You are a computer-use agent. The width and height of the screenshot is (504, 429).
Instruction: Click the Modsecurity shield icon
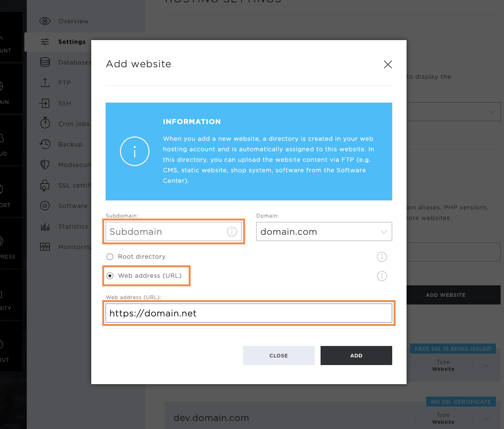(x=45, y=165)
